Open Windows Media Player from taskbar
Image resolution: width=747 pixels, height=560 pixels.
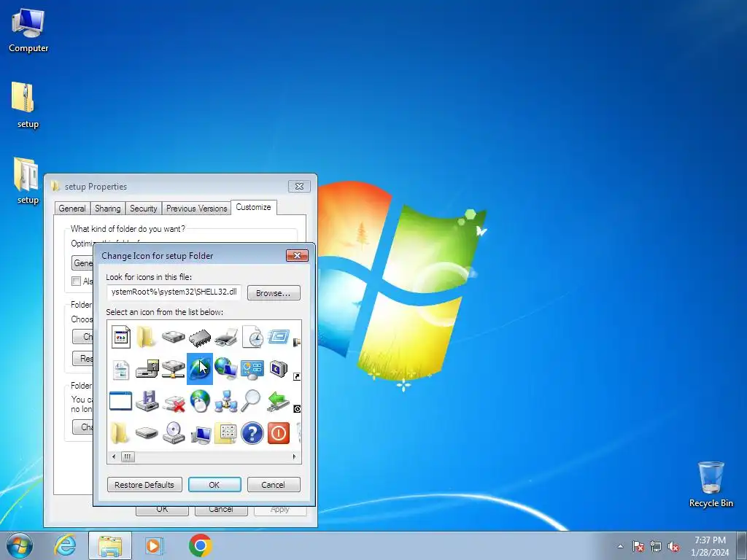[154, 545]
